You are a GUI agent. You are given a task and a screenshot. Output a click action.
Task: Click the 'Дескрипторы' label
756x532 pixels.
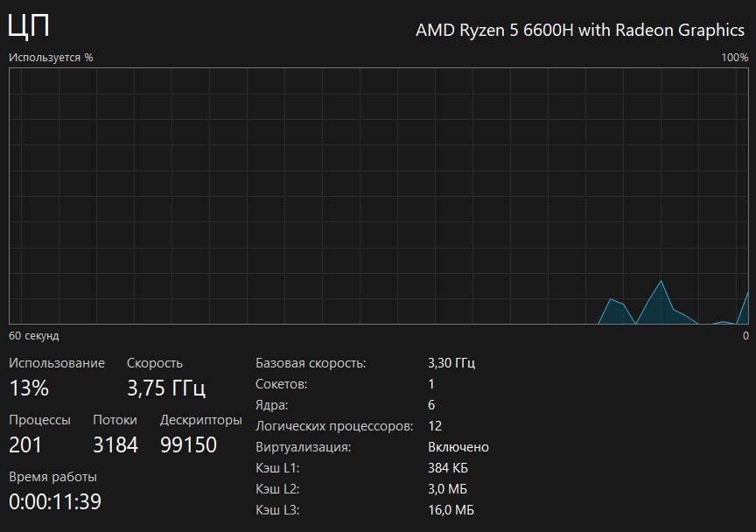[200, 420]
